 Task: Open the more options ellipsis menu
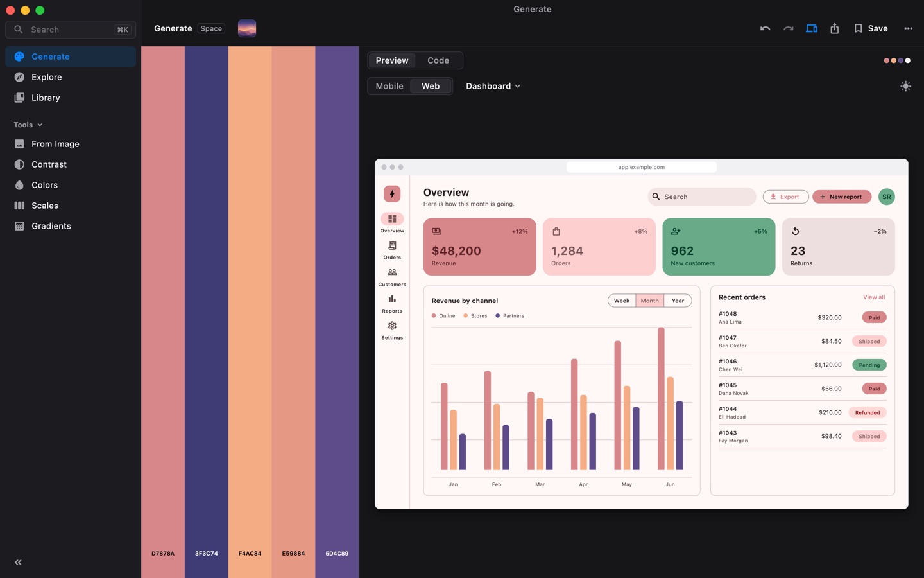(x=908, y=28)
